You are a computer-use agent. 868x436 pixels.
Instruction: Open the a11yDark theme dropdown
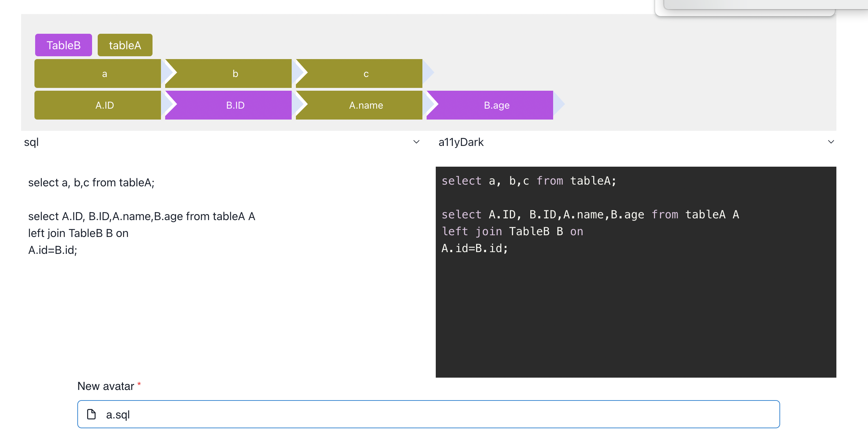point(633,142)
